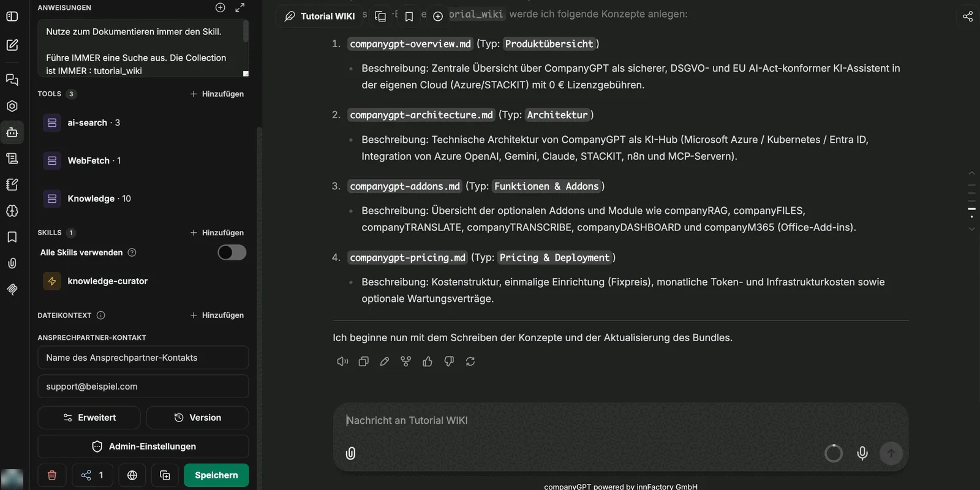This screenshot has width=980, height=490.
Task: Expand the Anweisungen instructions editor to fullscreen
Action: [240, 7]
